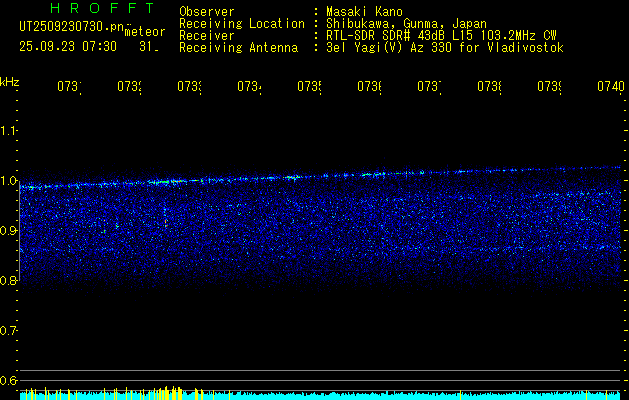
Task: Click the Receiving Location field label
Action: click(241, 23)
